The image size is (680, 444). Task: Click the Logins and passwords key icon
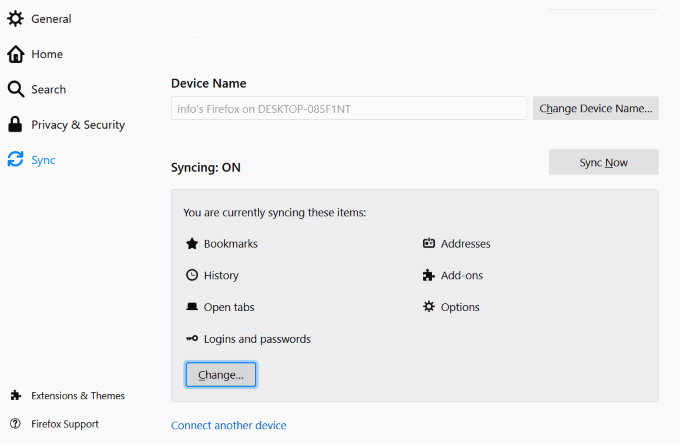(x=192, y=339)
